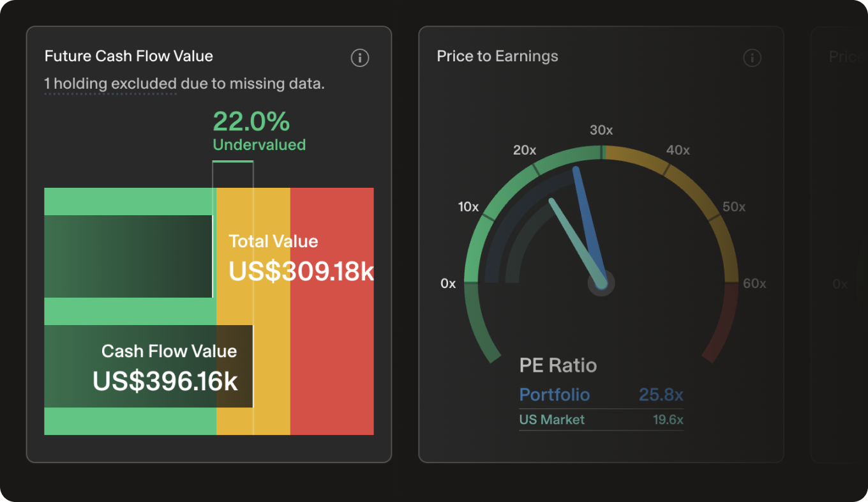
Task: Click the Price to Earnings card title
Action: pyautogui.click(x=497, y=56)
